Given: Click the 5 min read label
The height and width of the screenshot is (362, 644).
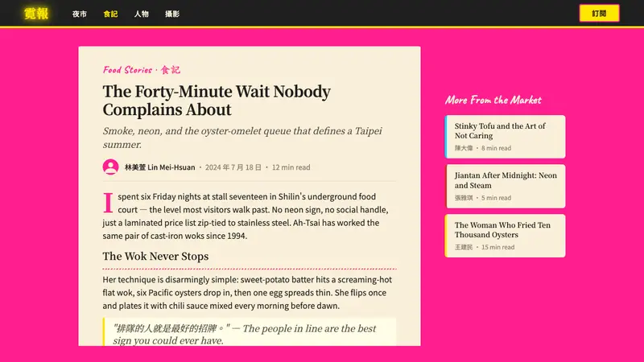Looking at the screenshot, I should (496, 198).
